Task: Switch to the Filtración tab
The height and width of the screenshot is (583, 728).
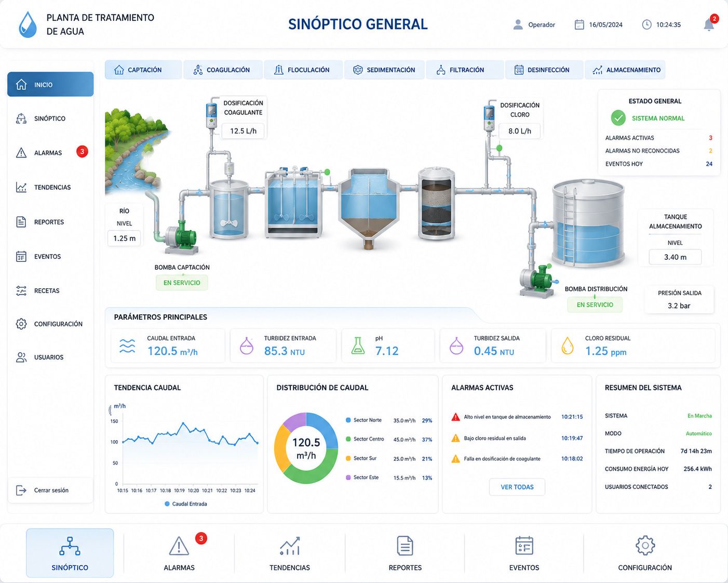Action: pyautogui.click(x=465, y=70)
